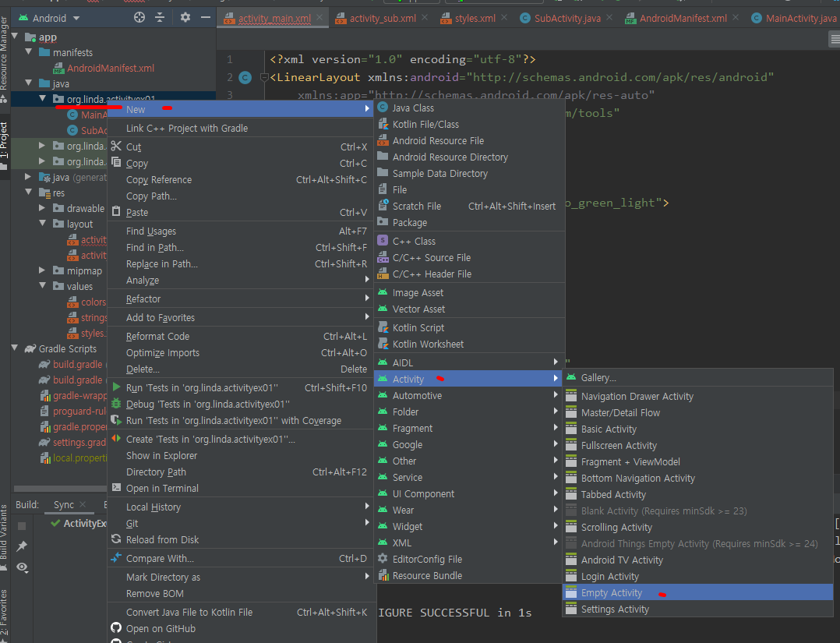The width and height of the screenshot is (840, 643).
Task: Close the Sync tab in Build panel
Action: [83, 505]
